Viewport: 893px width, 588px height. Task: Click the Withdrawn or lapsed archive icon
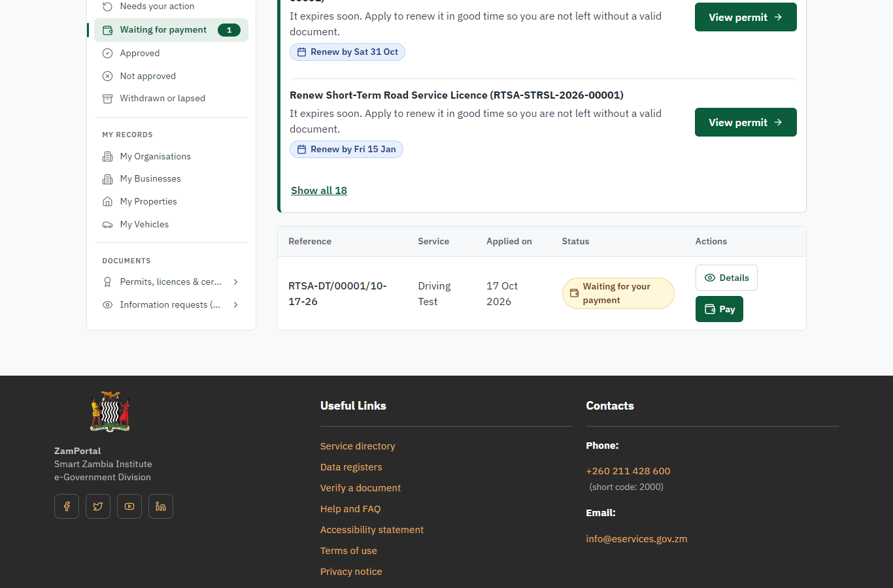coord(108,99)
